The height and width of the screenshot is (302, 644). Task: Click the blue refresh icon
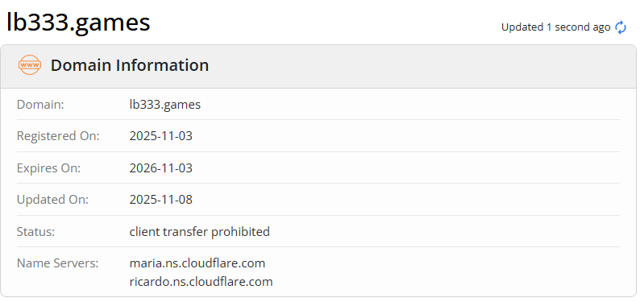click(x=621, y=27)
